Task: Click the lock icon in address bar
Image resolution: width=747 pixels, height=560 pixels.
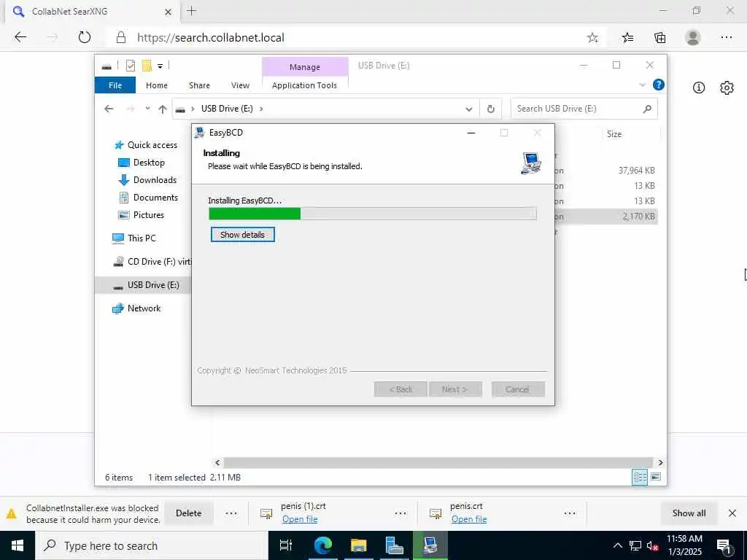Action: 121,38
